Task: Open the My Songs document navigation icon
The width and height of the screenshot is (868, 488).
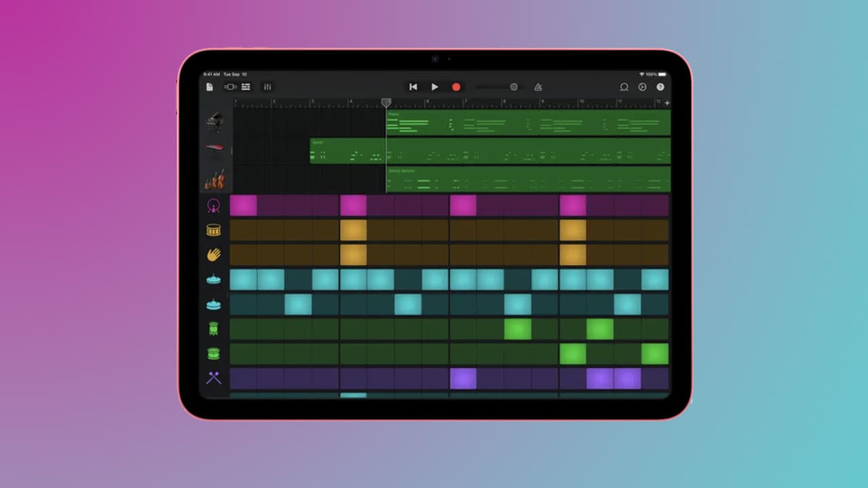Action: 210,87
